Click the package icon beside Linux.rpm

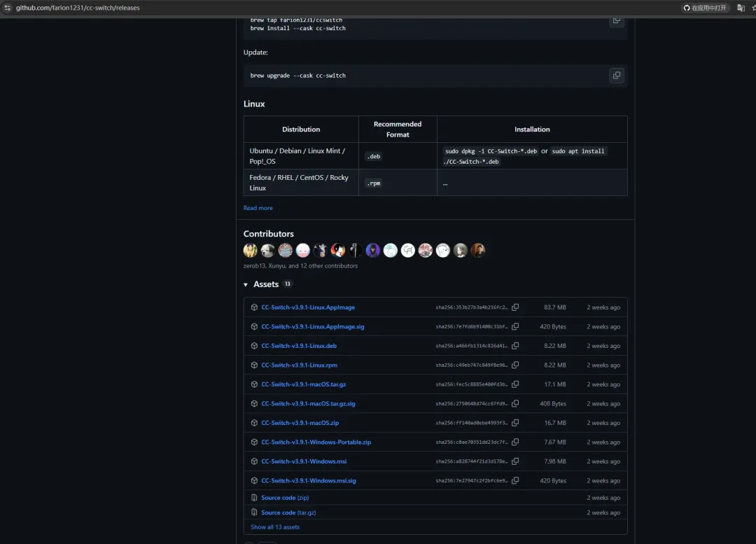pyautogui.click(x=254, y=365)
